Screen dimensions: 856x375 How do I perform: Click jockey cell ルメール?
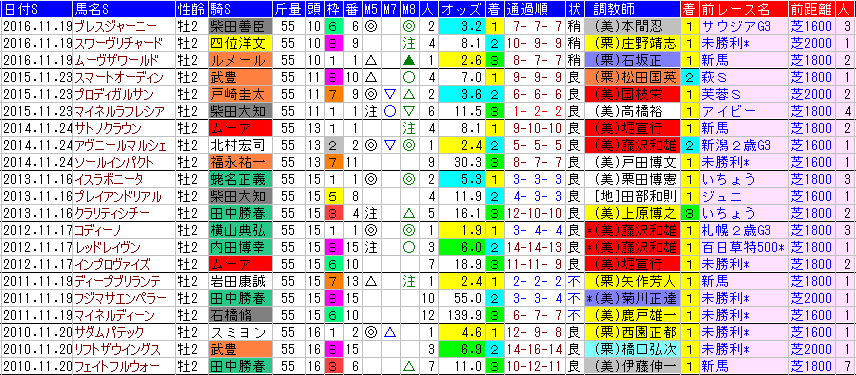[240, 60]
